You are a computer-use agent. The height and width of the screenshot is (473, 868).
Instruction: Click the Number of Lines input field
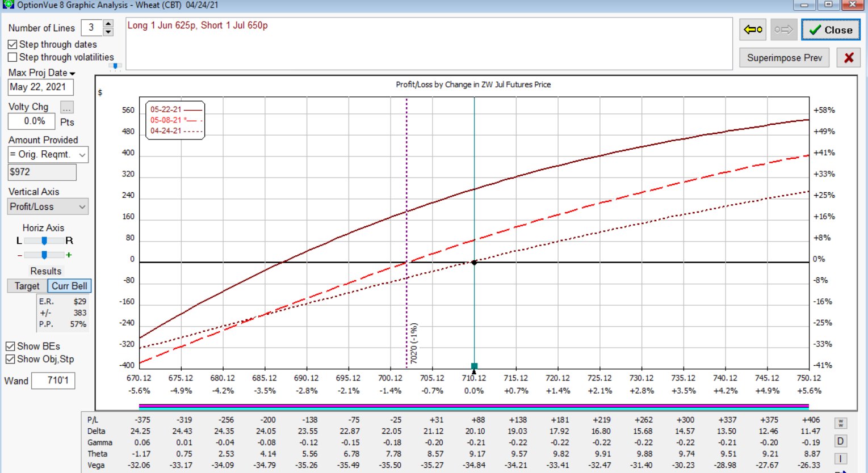click(91, 28)
